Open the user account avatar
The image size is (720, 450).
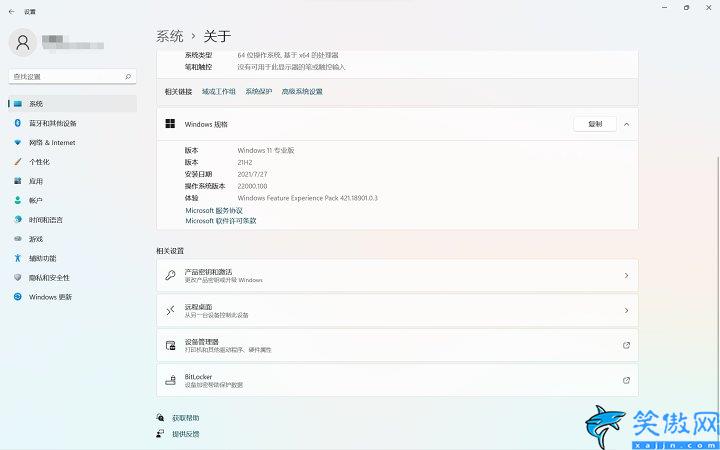22,43
